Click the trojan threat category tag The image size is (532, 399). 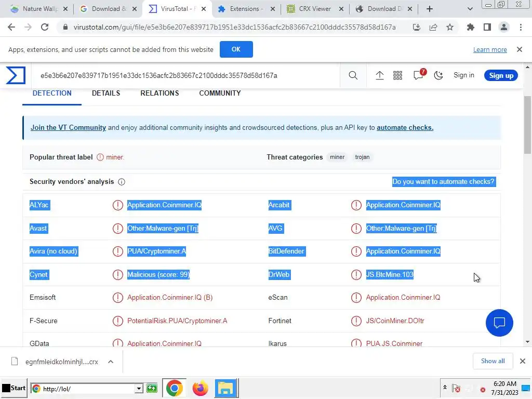point(362,157)
